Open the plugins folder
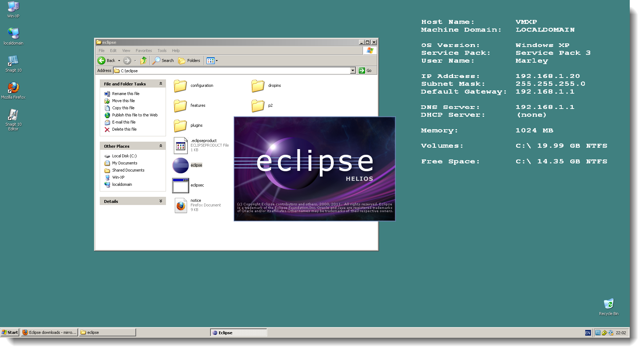 point(181,125)
